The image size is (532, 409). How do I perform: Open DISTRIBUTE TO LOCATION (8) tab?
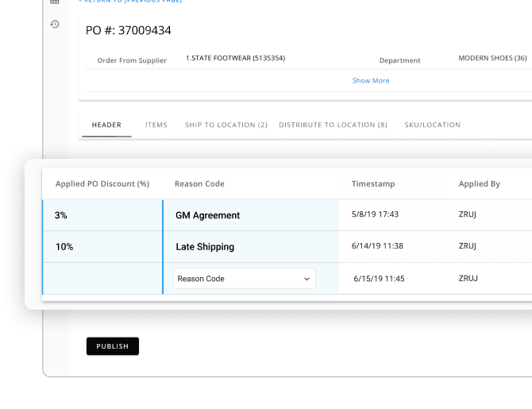pos(333,125)
